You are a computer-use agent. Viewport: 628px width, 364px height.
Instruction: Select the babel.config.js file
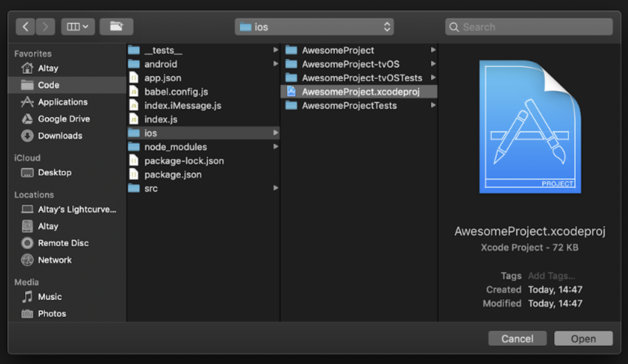coord(203,91)
